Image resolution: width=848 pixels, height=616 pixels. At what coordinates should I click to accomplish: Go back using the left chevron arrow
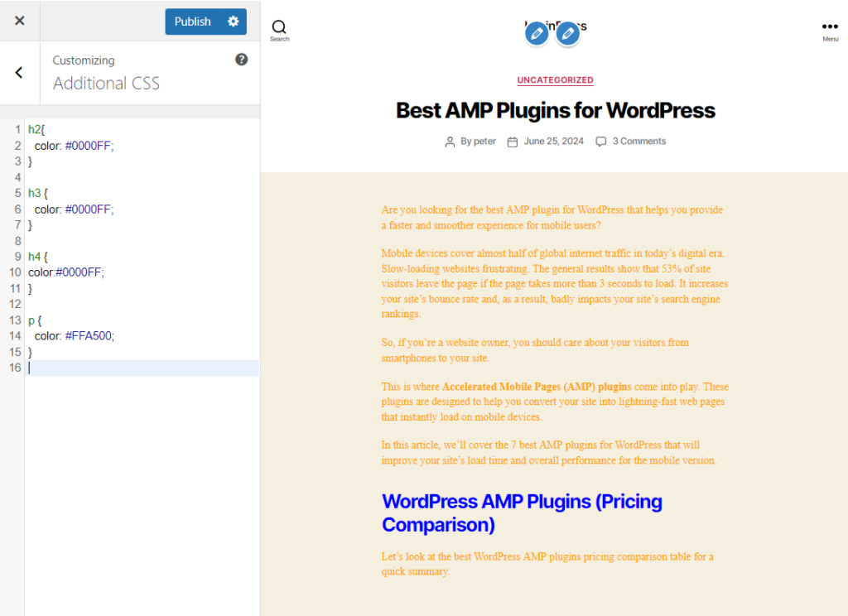point(19,73)
